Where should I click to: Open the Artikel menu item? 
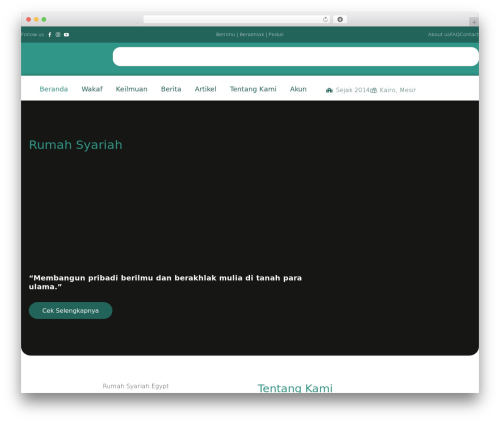click(x=205, y=89)
